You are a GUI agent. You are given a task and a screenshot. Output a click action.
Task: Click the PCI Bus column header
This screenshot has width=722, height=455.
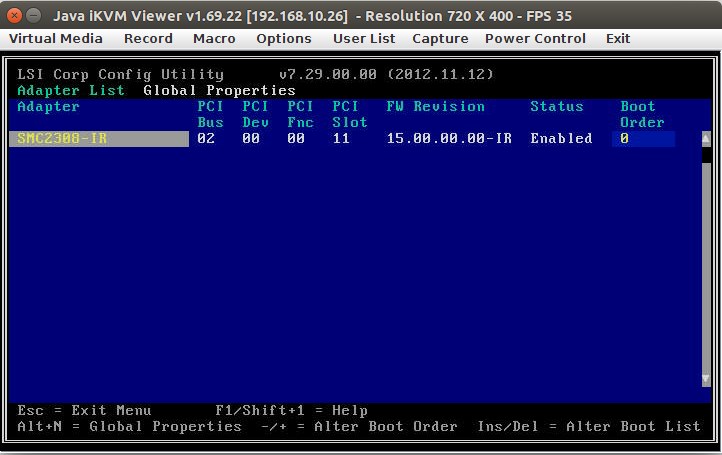210,114
